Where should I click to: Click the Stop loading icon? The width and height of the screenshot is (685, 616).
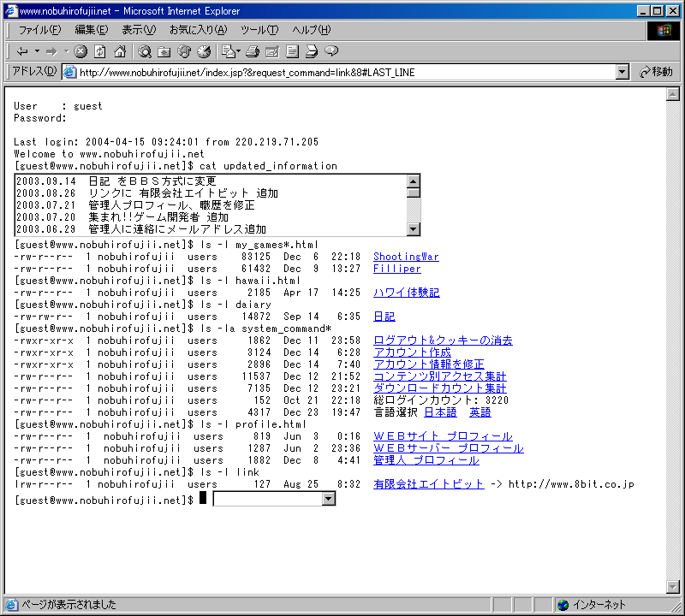(80, 51)
